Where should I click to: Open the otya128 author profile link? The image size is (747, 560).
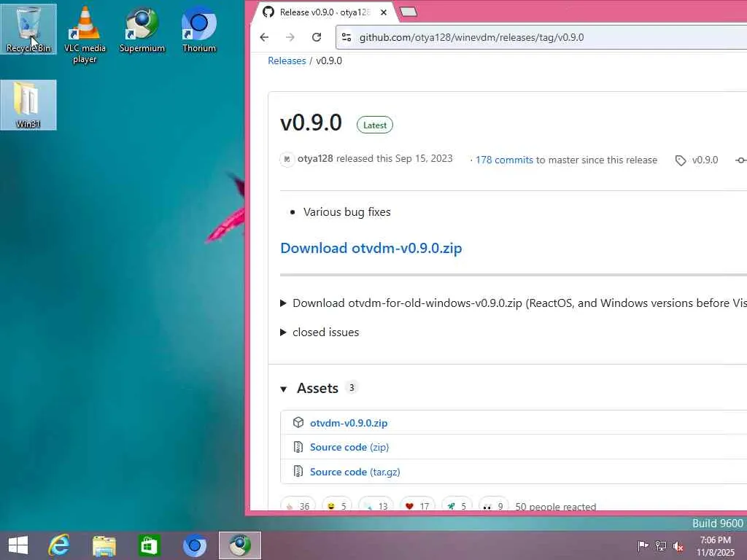(315, 158)
